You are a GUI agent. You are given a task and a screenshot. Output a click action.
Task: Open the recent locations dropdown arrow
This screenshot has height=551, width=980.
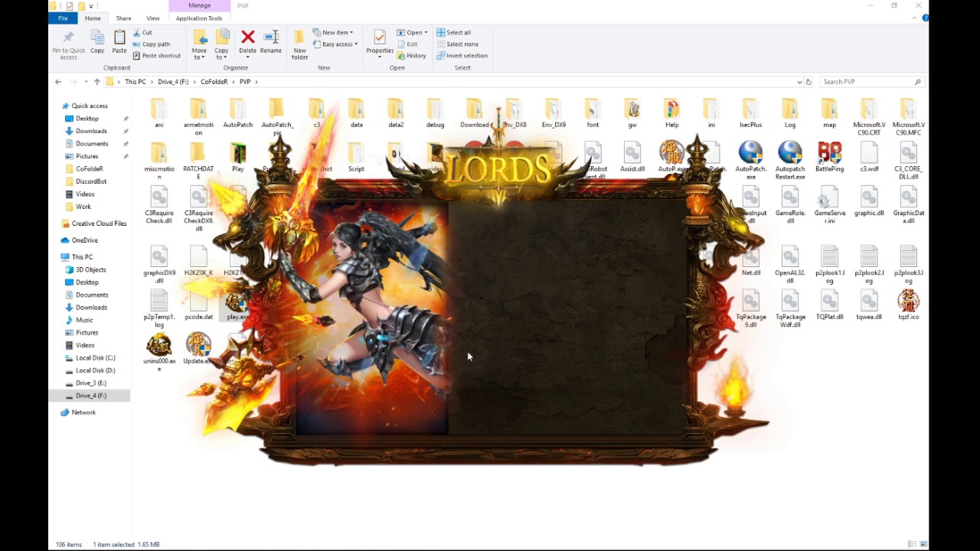tap(86, 82)
